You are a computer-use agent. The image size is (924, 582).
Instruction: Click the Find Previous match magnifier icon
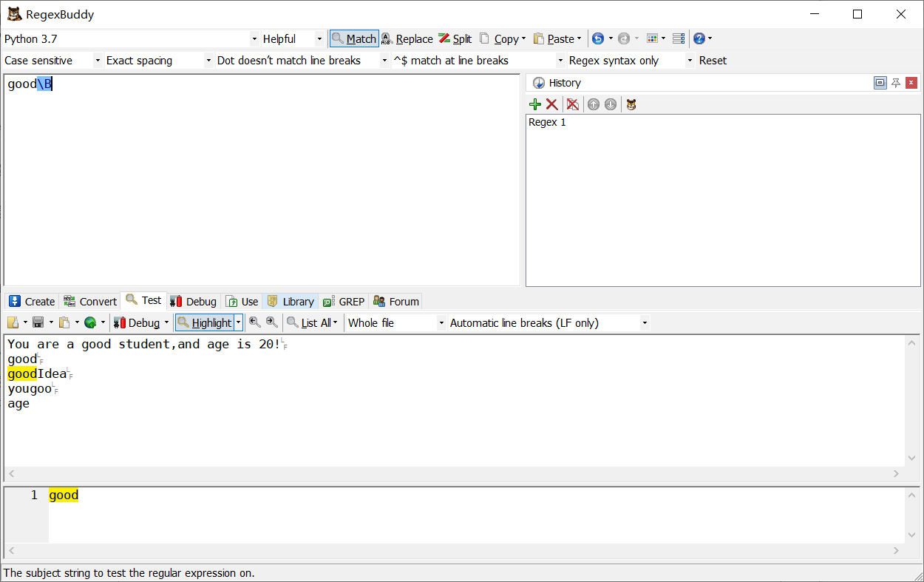[255, 322]
